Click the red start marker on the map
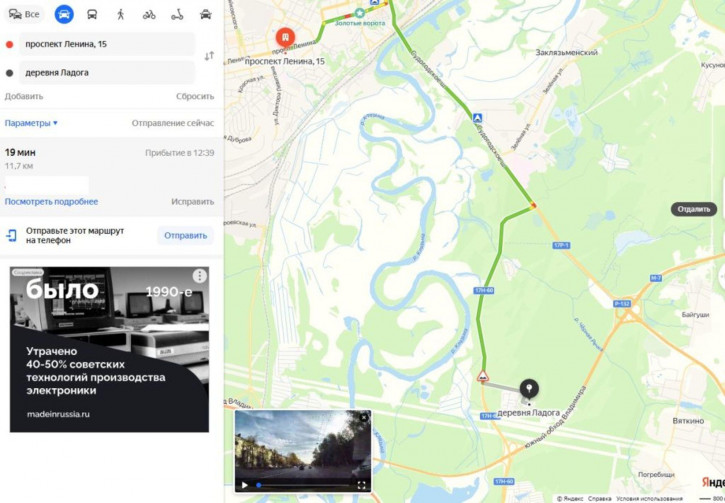The height and width of the screenshot is (503, 725). pyautogui.click(x=285, y=37)
